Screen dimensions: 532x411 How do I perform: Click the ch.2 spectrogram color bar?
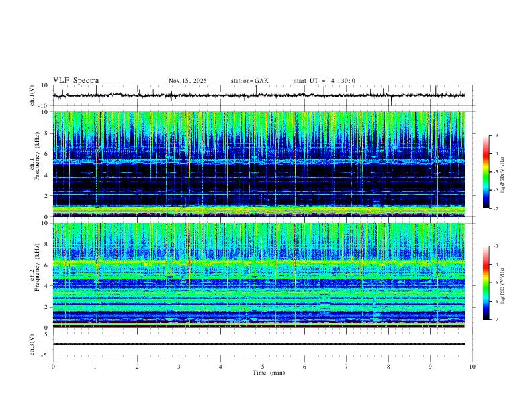click(x=486, y=283)
